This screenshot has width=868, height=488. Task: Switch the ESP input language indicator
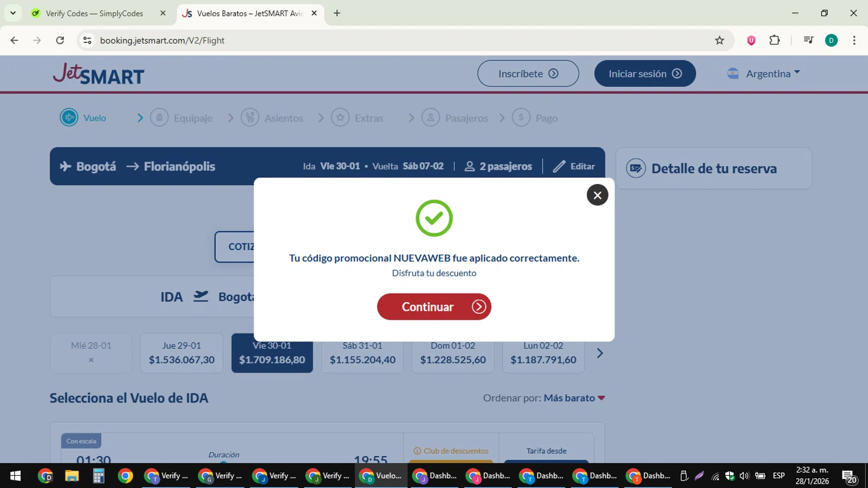pyautogui.click(x=779, y=476)
